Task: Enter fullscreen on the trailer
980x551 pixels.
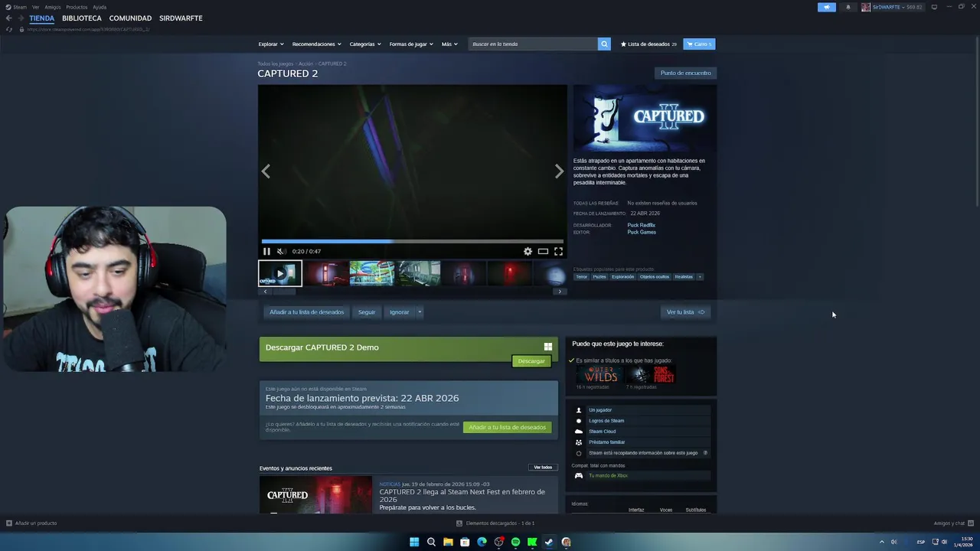Action: point(558,251)
